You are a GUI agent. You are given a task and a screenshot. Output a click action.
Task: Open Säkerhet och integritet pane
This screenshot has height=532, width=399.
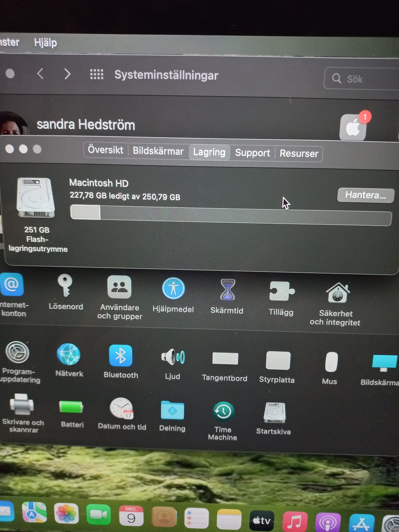click(x=337, y=293)
